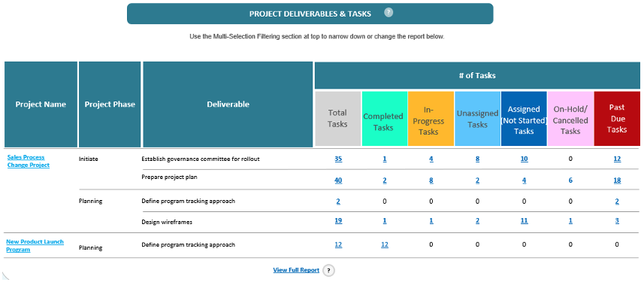Image resolution: width=644 pixels, height=282 pixels.
Task: Click in-progress 8 for Prepare project plan
Action: pyautogui.click(x=431, y=180)
